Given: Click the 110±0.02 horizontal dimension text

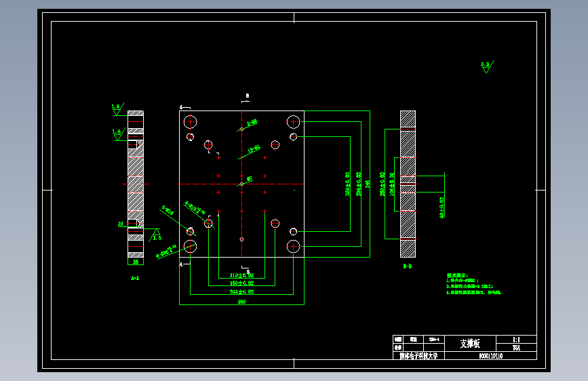Looking at the screenshot, I should click(x=242, y=275).
